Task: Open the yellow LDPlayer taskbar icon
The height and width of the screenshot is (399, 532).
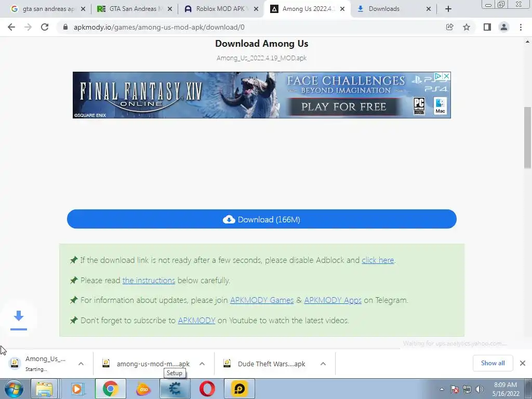Action: click(239, 389)
